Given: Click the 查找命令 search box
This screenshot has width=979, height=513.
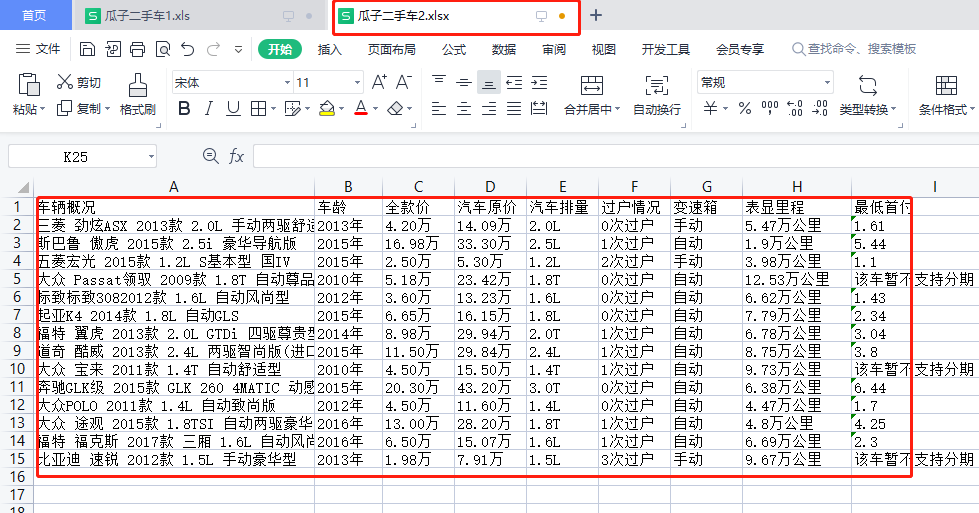Looking at the screenshot, I should click(x=854, y=49).
